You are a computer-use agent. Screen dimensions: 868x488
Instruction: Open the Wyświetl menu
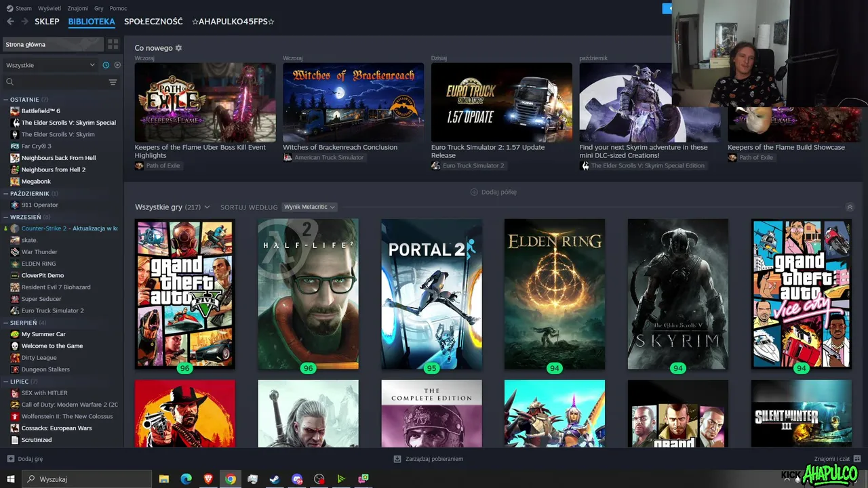tap(50, 8)
